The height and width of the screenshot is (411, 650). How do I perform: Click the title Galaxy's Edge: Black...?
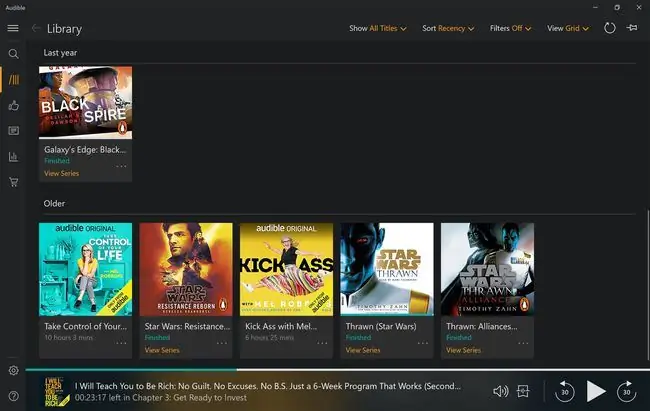tap(85, 150)
